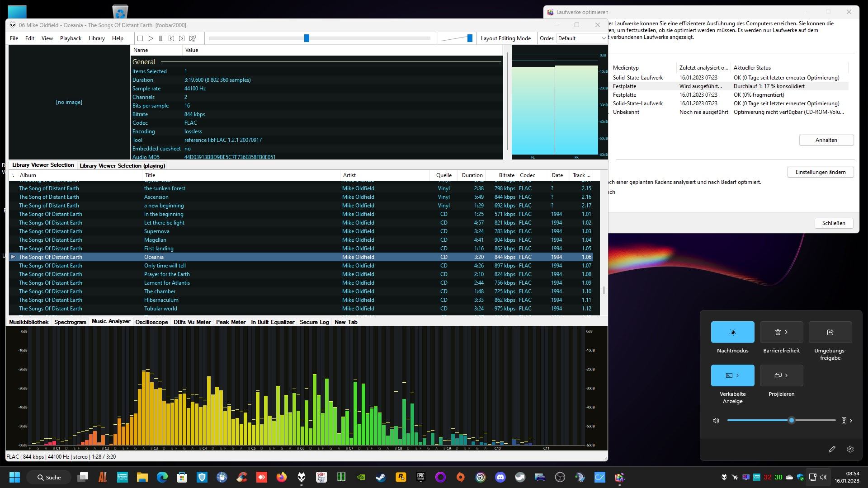Switch to the Musikbibliothek tab
This screenshot has width=868, height=488.
(x=28, y=322)
